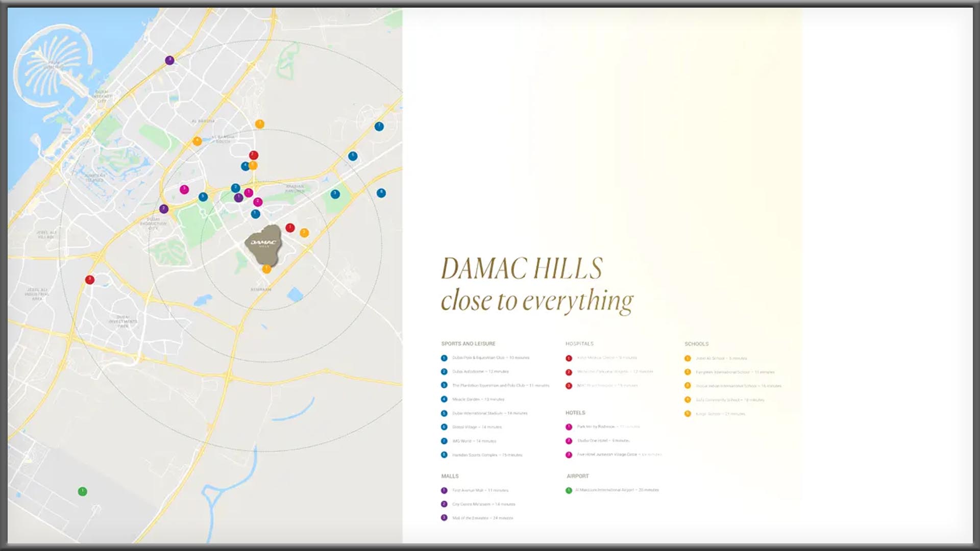
Task: Click the 'Arabian Ranches' map label
Action: point(295,189)
